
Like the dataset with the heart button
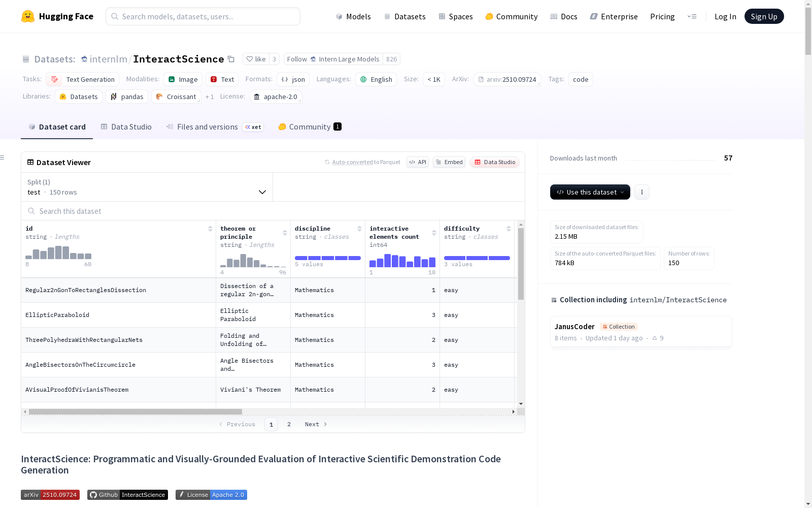tap(256, 59)
